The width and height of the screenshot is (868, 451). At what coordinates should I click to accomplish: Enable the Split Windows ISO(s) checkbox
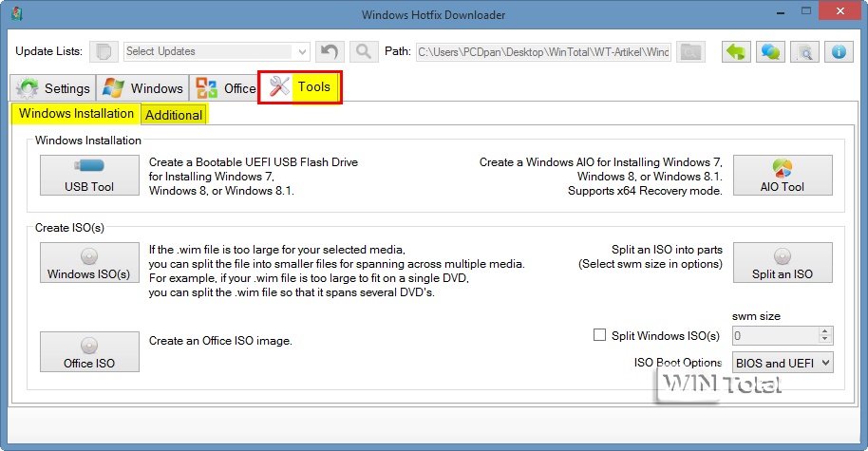click(x=599, y=335)
